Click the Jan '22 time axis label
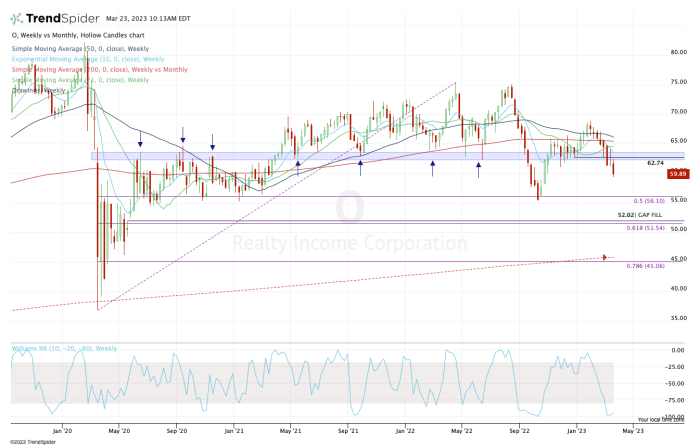 pos(405,430)
